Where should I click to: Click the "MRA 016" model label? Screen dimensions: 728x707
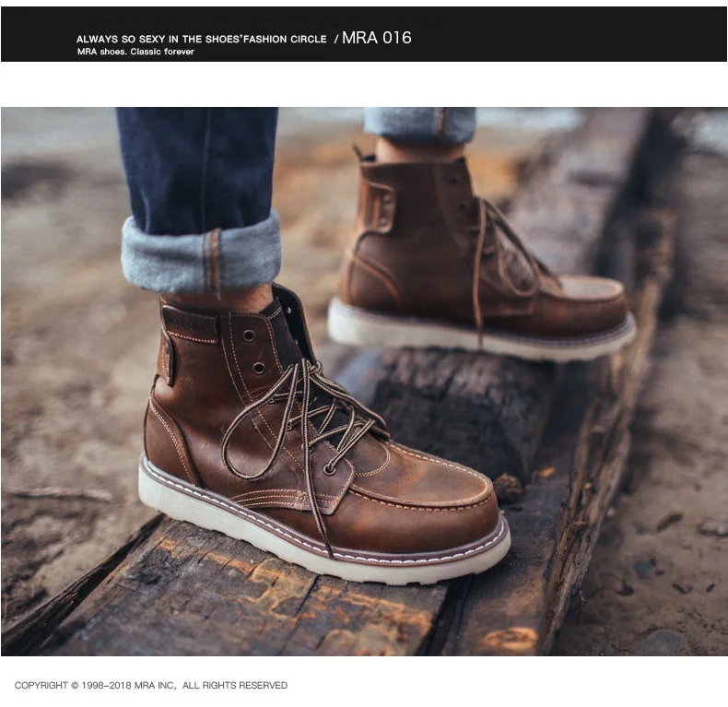377,38
